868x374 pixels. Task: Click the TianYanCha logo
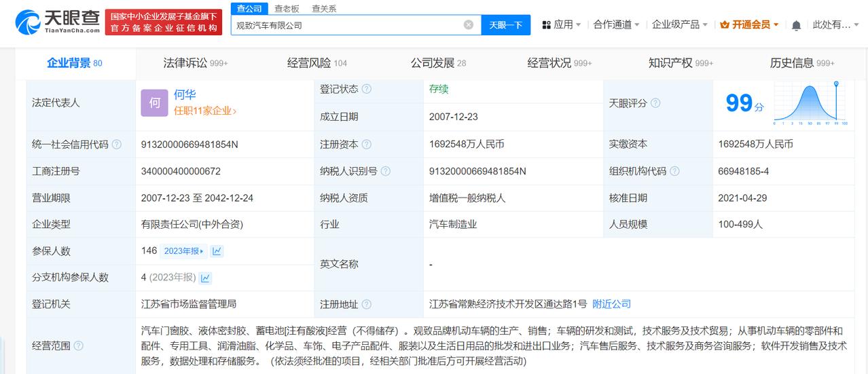tap(58, 22)
